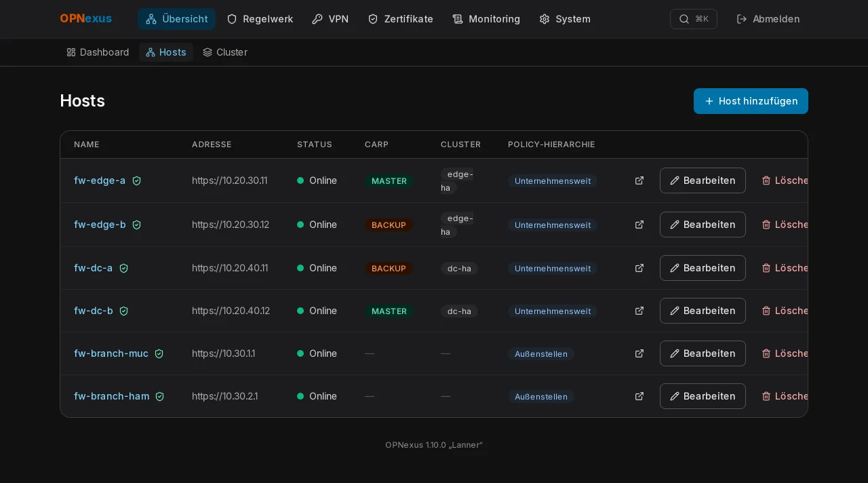This screenshot has height=483, width=868.
Task: Switch to the Dashboard tab
Action: coord(98,52)
